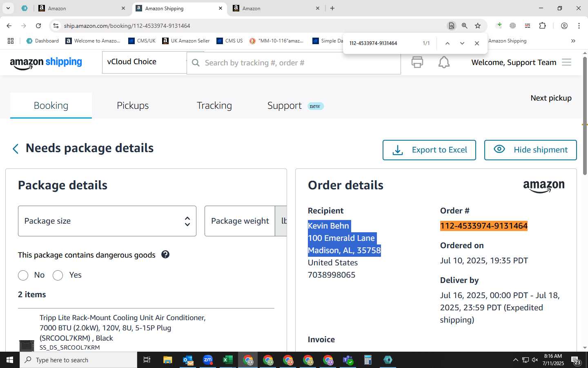
Task: Click the dangerous goods help icon
Action: 165,254
